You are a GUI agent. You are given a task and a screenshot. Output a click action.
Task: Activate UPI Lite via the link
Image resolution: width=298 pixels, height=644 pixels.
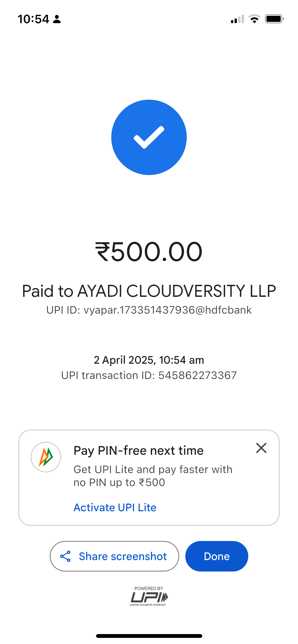coord(115,507)
